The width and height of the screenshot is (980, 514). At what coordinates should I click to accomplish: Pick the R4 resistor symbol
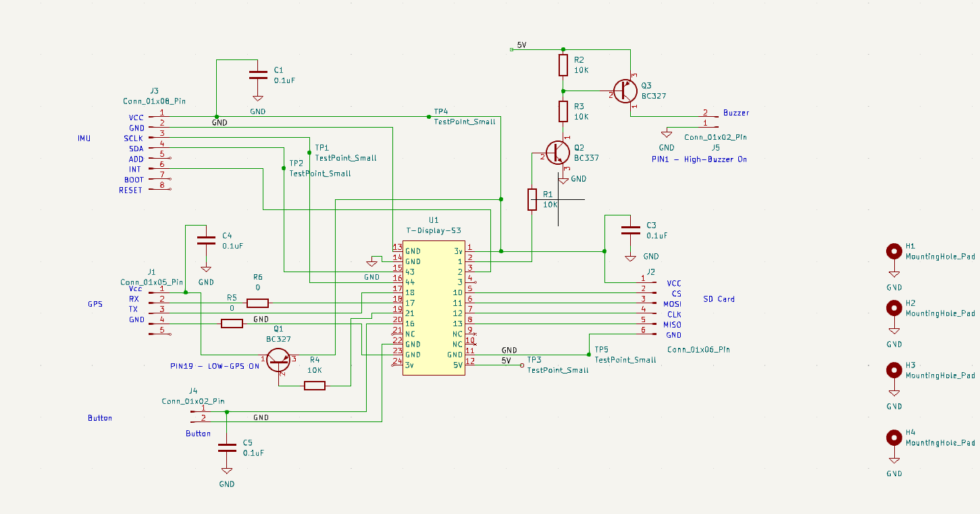coord(315,386)
